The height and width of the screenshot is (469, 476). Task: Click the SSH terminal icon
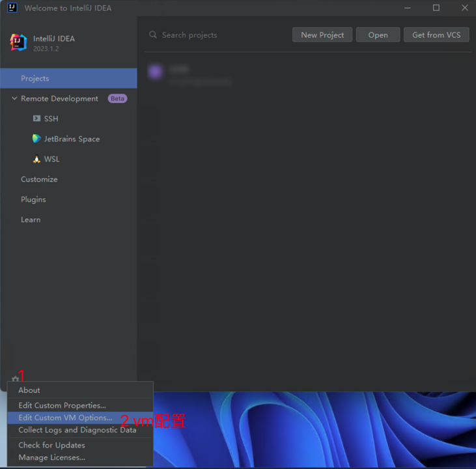(36, 119)
